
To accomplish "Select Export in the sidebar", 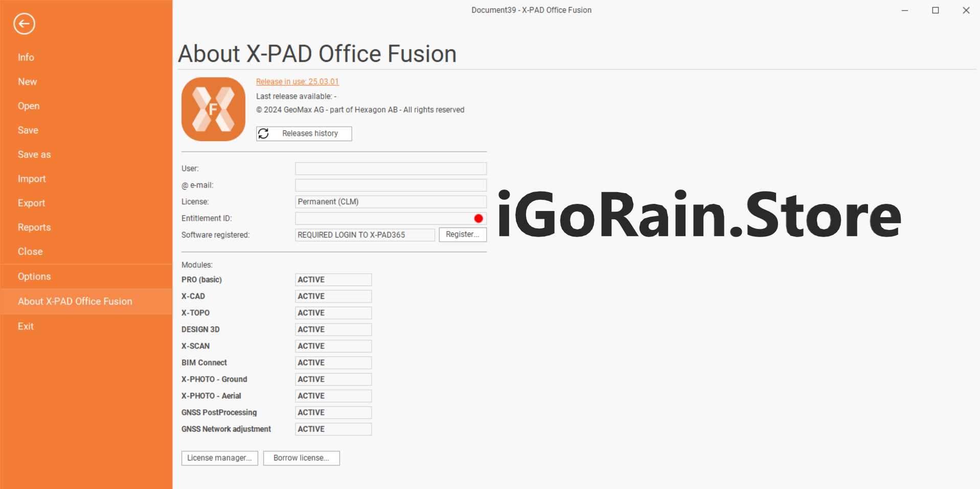I will [x=31, y=202].
